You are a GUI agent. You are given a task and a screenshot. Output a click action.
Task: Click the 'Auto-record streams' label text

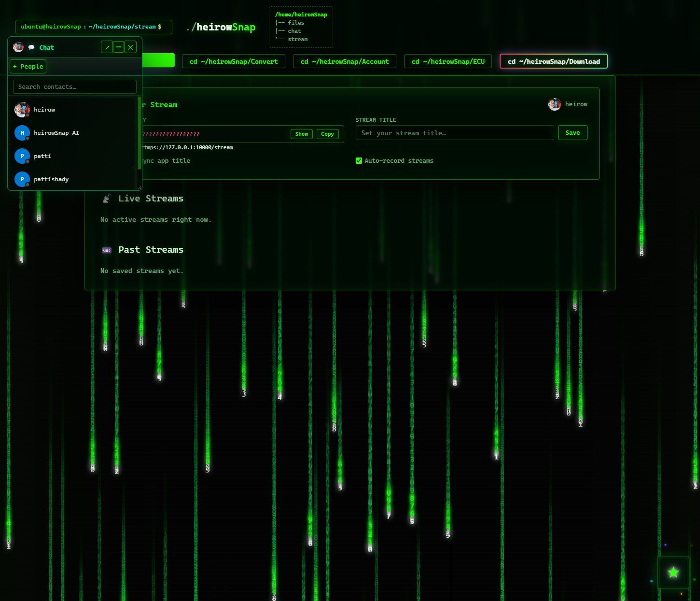(x=399, y=161)
